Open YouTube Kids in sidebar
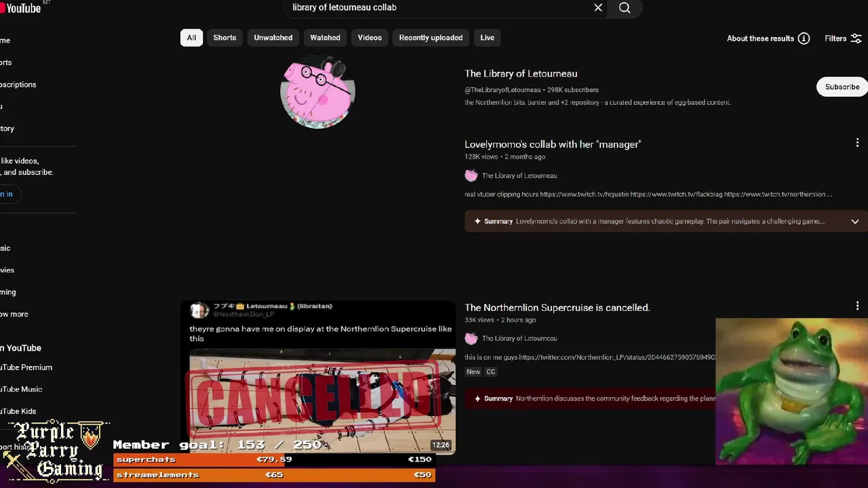 click(18, 411)
